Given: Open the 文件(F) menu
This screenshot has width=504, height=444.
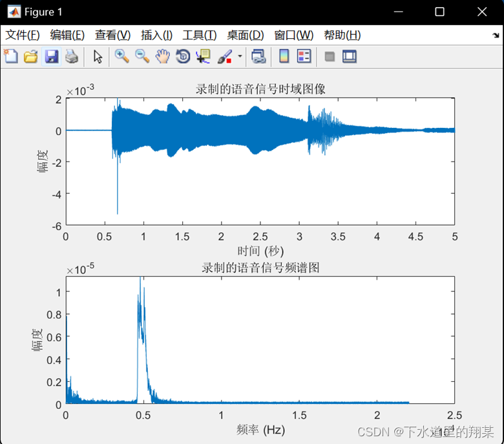Looking at the screenshot, I should [x=23, y=35].
